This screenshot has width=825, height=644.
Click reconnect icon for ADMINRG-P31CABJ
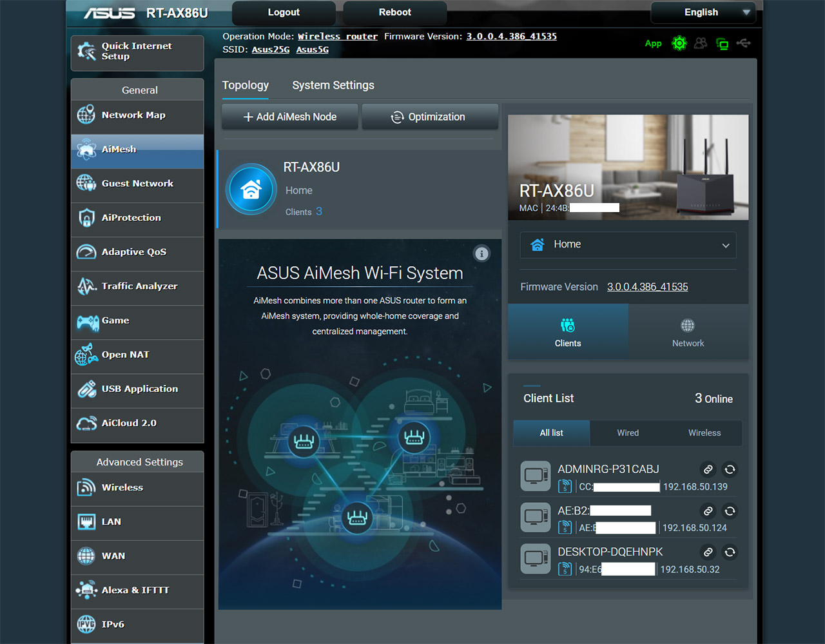click(x=730, y=469)
